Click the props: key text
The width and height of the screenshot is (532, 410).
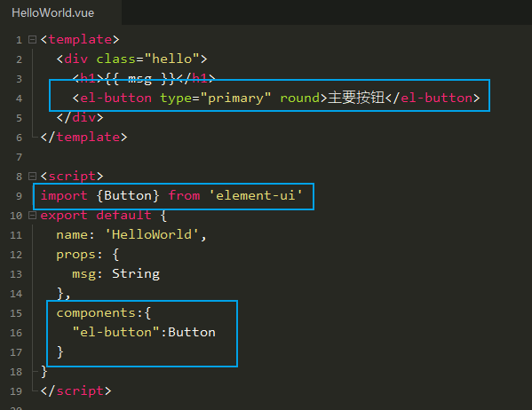[x=79, y=255]
